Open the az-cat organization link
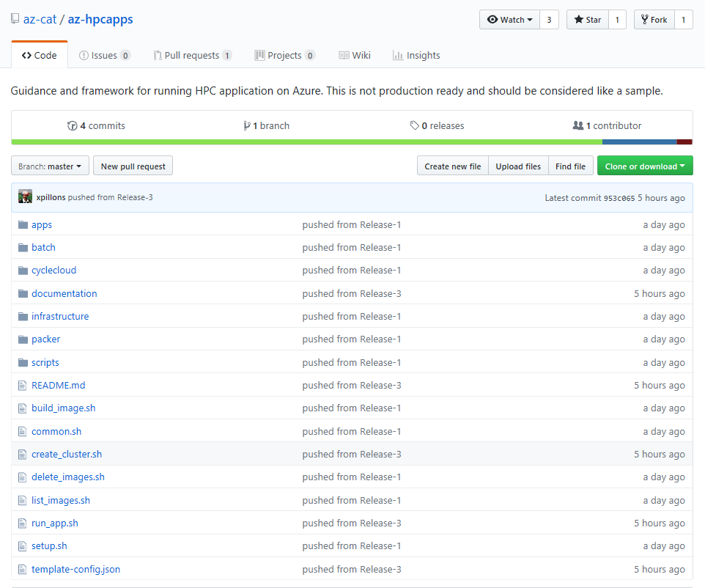The width and height of the screenshot is (705, 588). (x=40, y=19)
